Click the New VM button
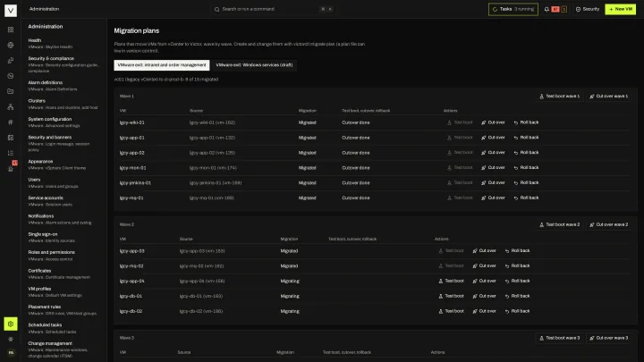Screen dimensions: 644x362 pos(620,9)
